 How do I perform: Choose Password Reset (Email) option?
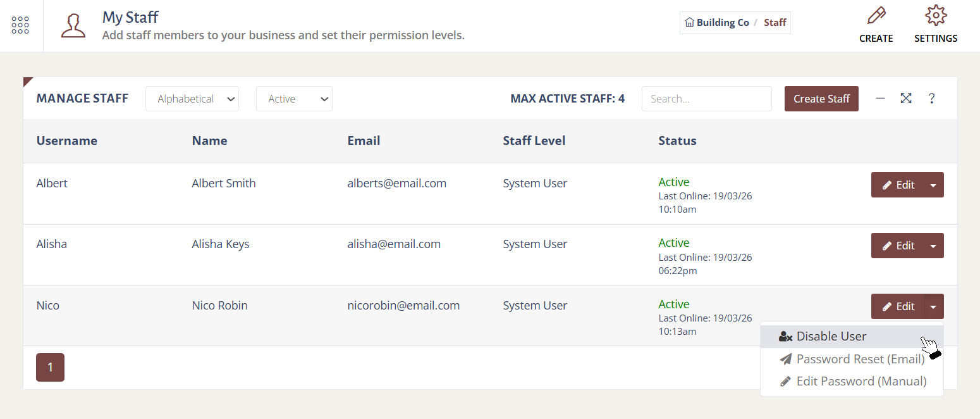tap(860, 359)
